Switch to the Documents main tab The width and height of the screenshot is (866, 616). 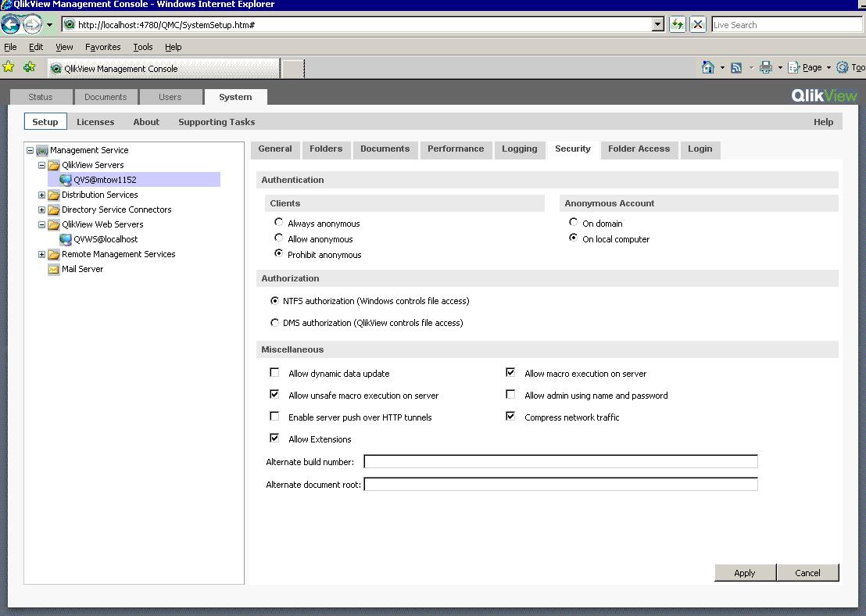pyautogui.click(x=106, y=97)
